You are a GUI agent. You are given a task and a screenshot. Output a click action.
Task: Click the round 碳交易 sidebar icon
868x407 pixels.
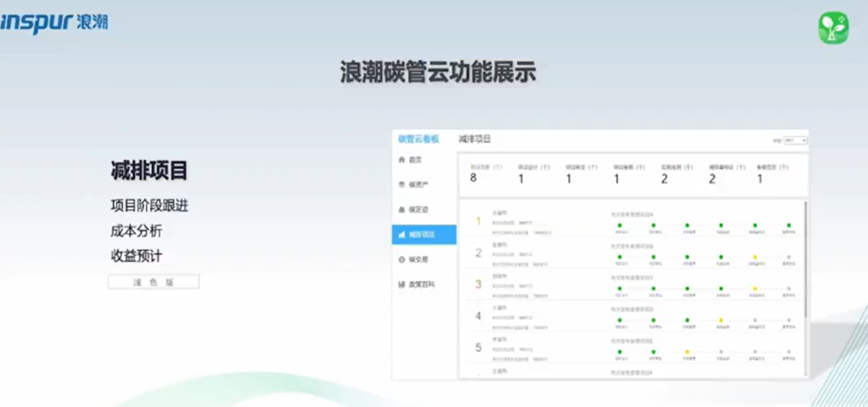[402, 260]
